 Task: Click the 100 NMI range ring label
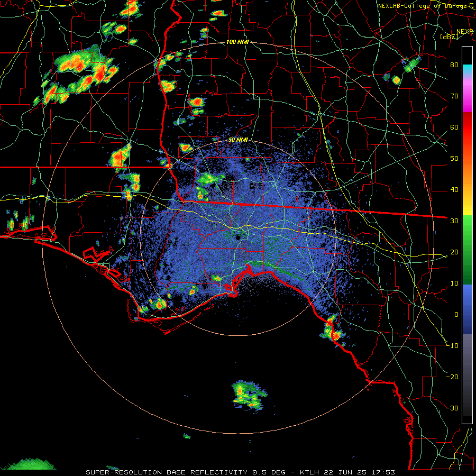237,42
